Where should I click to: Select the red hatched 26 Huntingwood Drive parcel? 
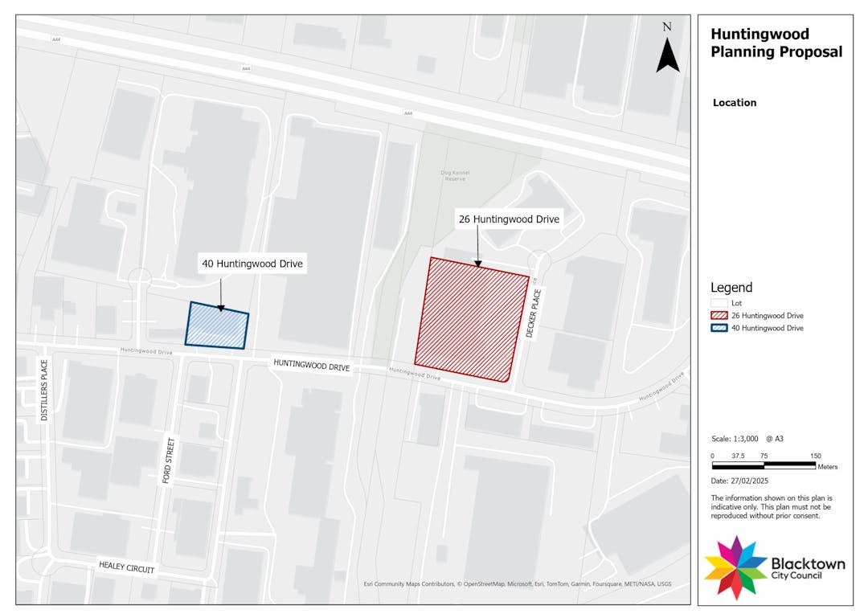pyautogui.click(x=470, y=317)
